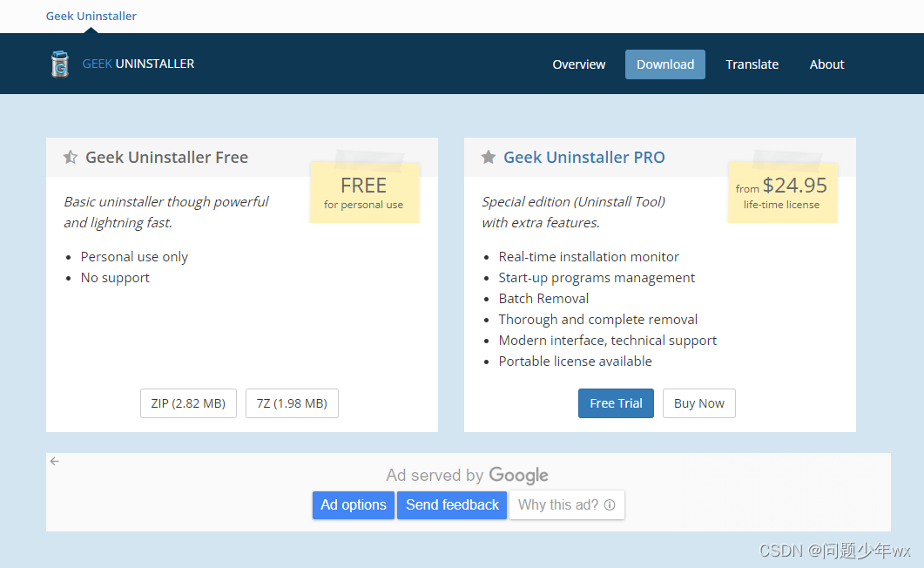Screen dimensions: 924x568
Task: Download the 7Z (1.98 MB) package
Action: [292, 403]
